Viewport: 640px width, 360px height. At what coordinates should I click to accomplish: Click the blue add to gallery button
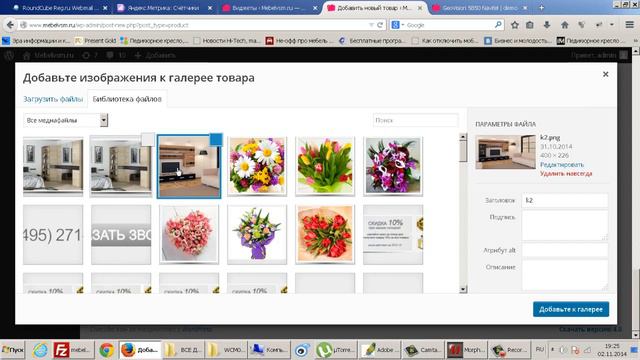(x=571, y=309)
